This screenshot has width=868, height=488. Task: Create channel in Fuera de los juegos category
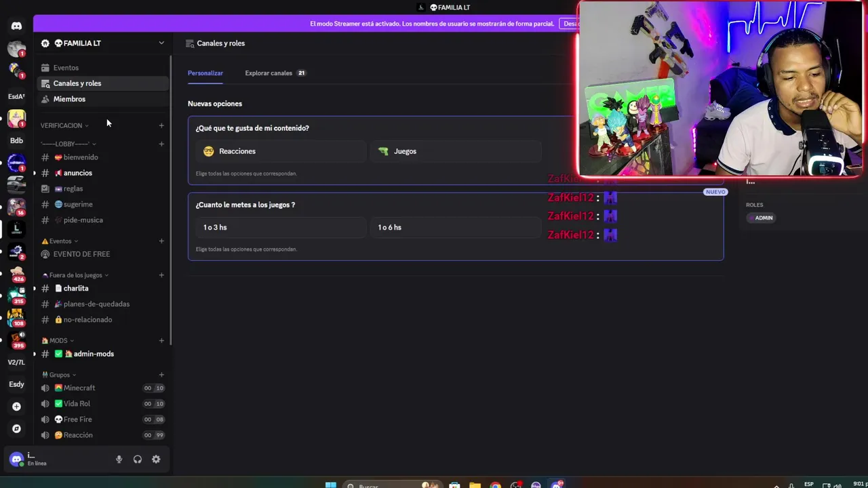point(161,275)
